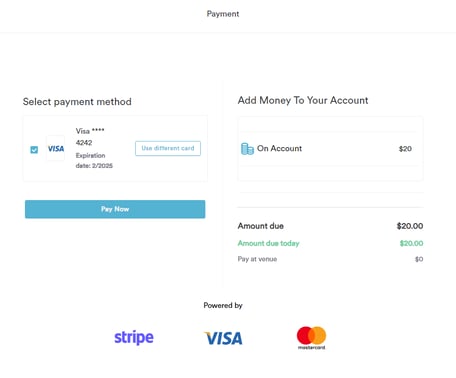Click the Amount due $20.00 value
The height and width of the screenshot is (378, 456).
coord(410,226)
